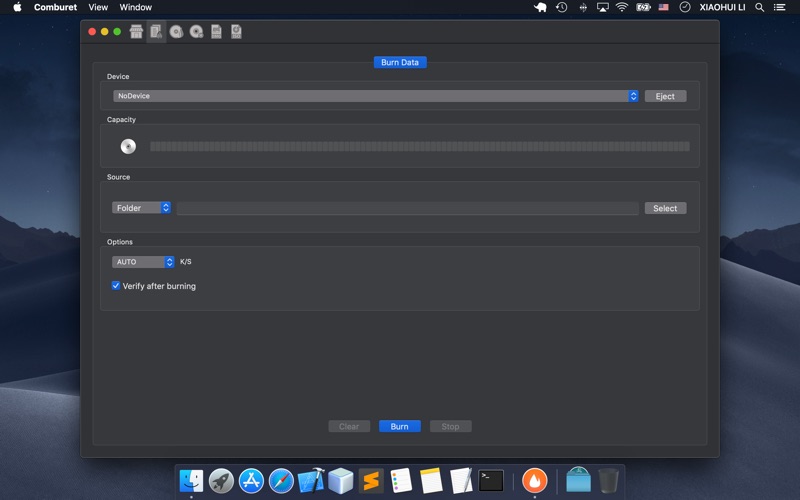The width and height of the screenshot is (800, 500).
Task: Open Terminal from the Dock
Action: pos(491,481)
